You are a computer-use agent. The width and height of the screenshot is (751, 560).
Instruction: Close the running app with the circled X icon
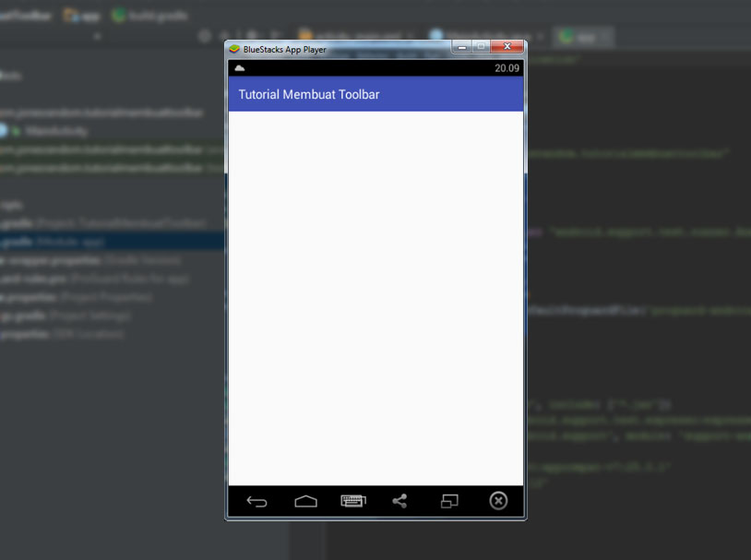tap(498, 501)
